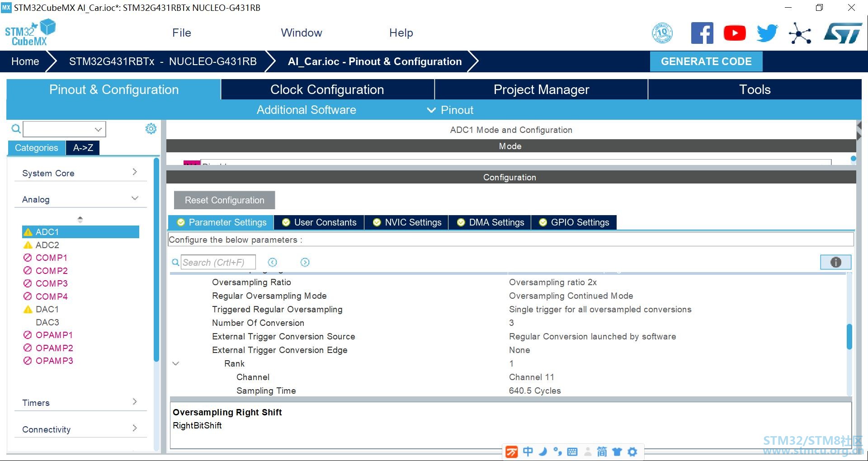Click the peripheral search magnifier icon

16,129
